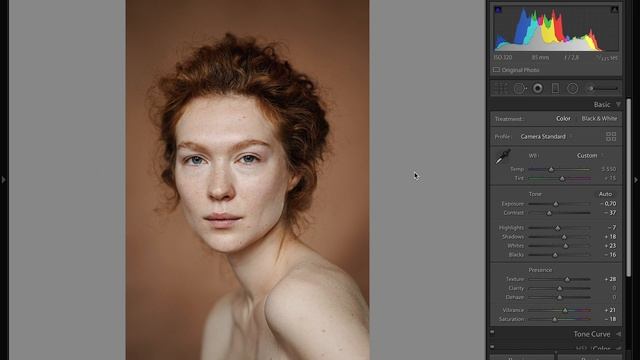Adjust the Tint slider handle

point(562,178)
